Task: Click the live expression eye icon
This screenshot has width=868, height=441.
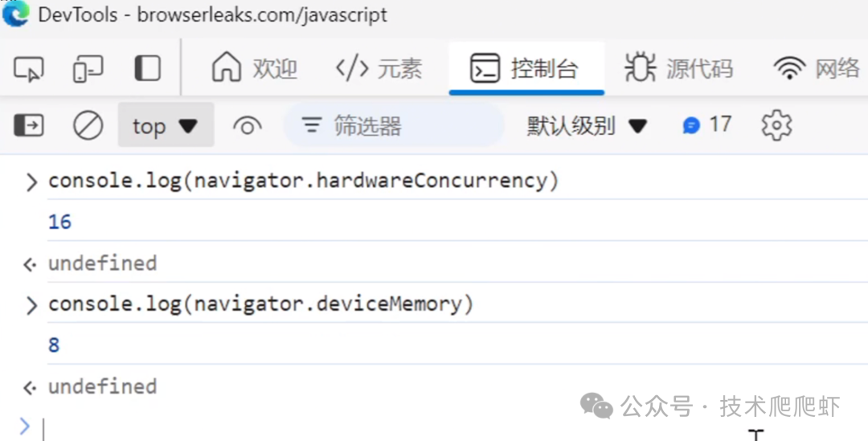Action: 247,126
